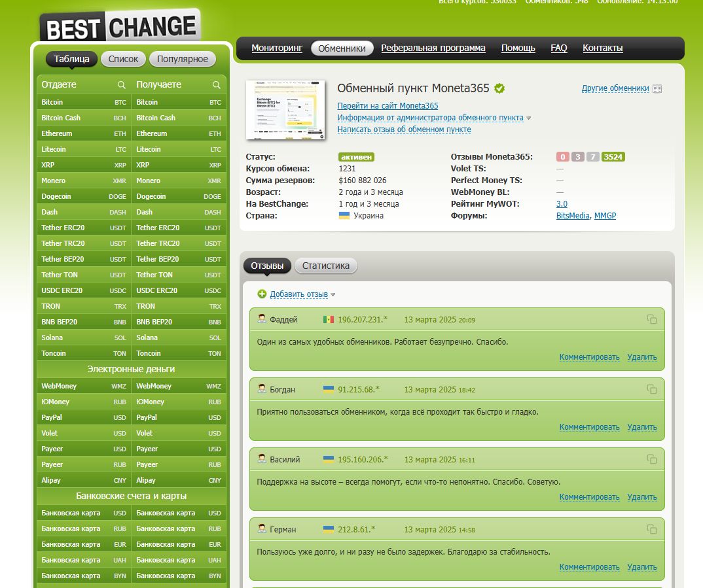Select Bitcoin BTC in the Отдаете column
Image resolution: width=703 pixels, height=588 pixels.
pyautogui.click(x=84, y=102)
